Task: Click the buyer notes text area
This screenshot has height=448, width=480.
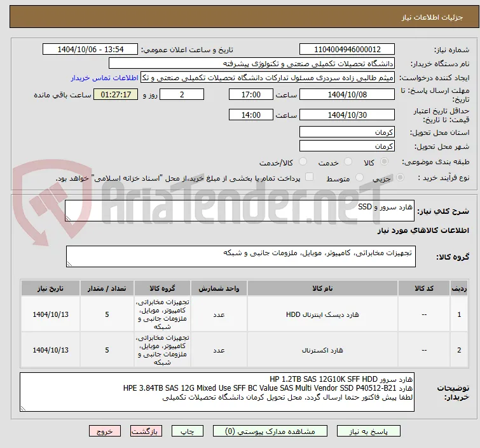Action: pos(217,392)
